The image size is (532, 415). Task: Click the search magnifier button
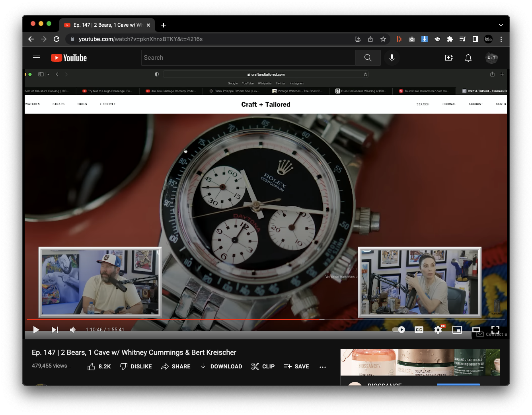coord(368,58)
